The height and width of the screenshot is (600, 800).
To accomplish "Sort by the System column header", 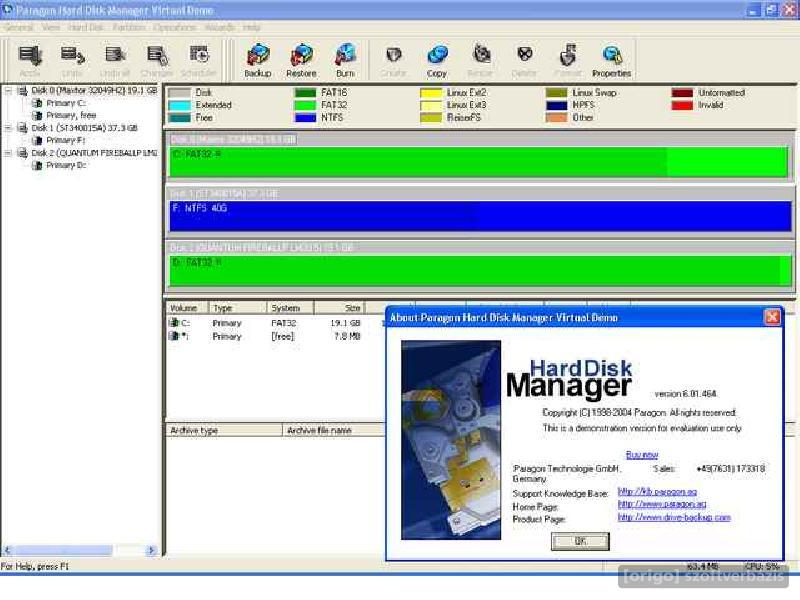I will (x=290, y=308).
